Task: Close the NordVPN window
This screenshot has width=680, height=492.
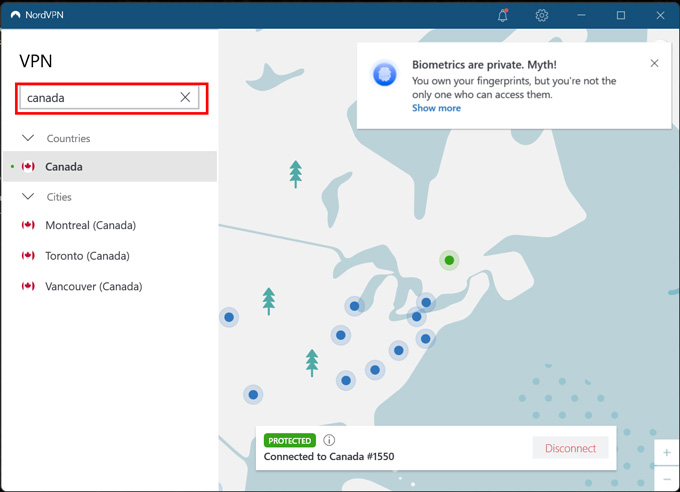Action: click(660, 15)
